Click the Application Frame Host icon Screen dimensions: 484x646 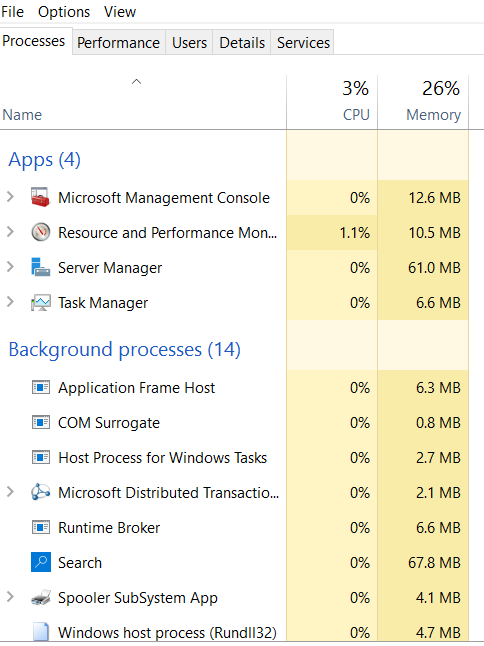(x=40, y=387)
